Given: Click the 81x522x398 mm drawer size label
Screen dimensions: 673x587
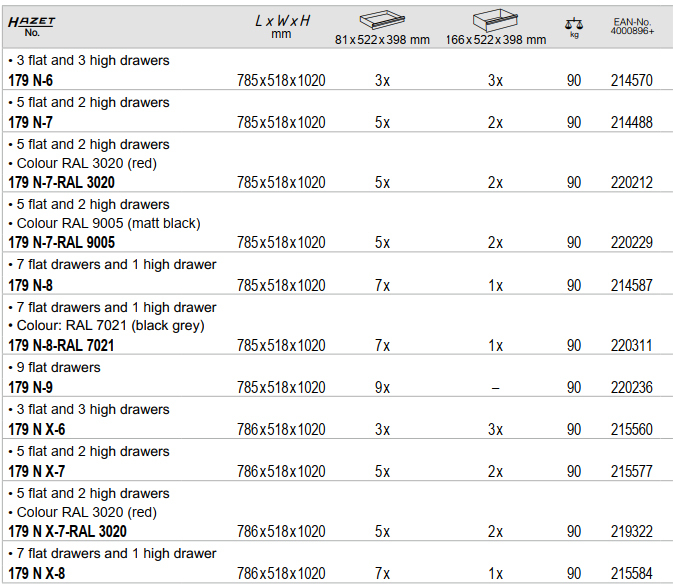Looking at the screenshot, I should (382, 40).
